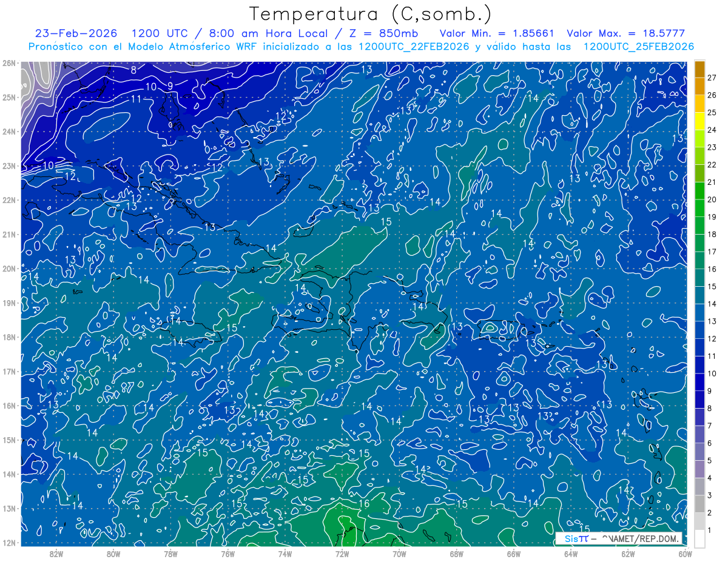
Task: Click the latitude label "24N"
Action: pyautogui.click(x=9, y=132)
